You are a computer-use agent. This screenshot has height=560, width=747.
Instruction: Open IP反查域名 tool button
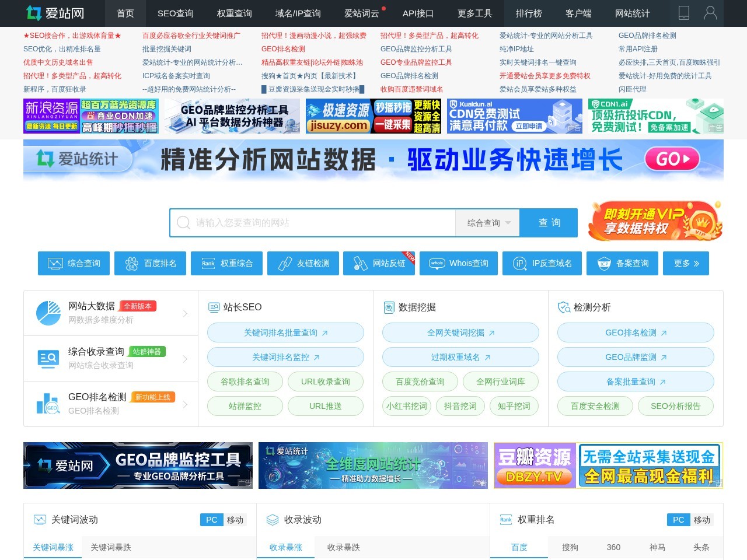click(542, 263)
